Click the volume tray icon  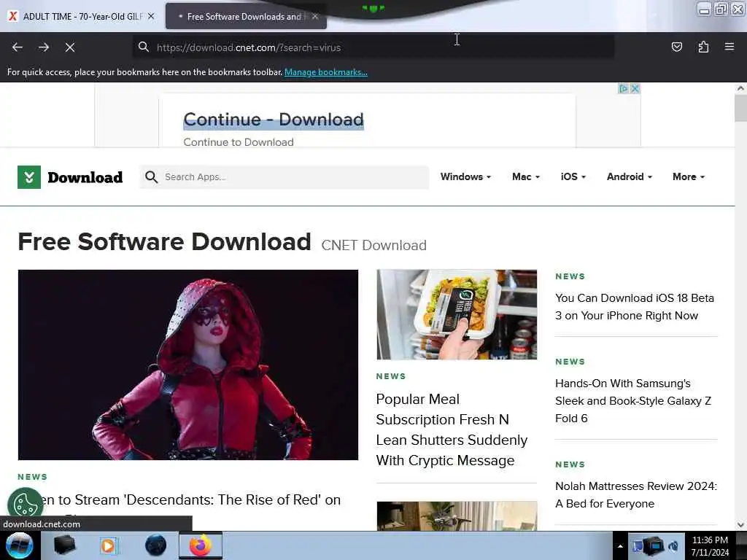[x=673, y=546]
